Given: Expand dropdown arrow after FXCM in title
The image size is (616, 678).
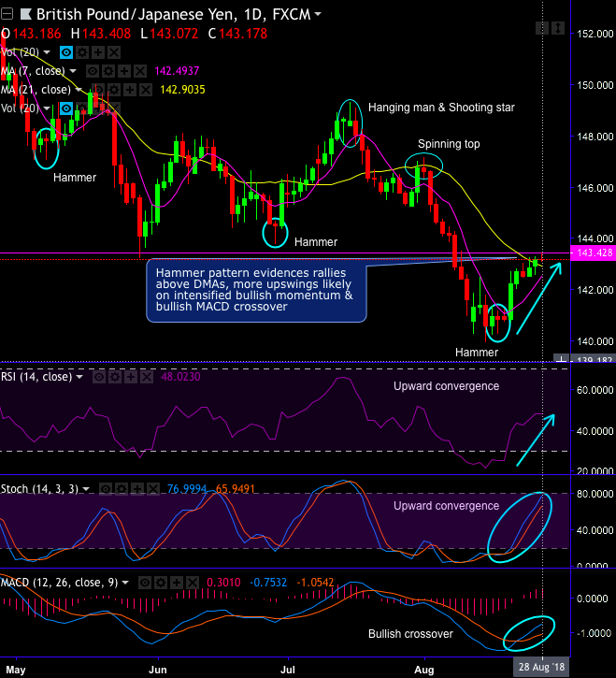Looking at the screenshot, I should click(318, 14).
